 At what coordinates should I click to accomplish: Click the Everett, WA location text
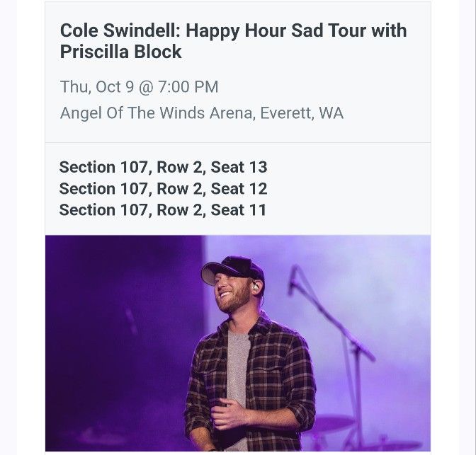pos(302,113)
